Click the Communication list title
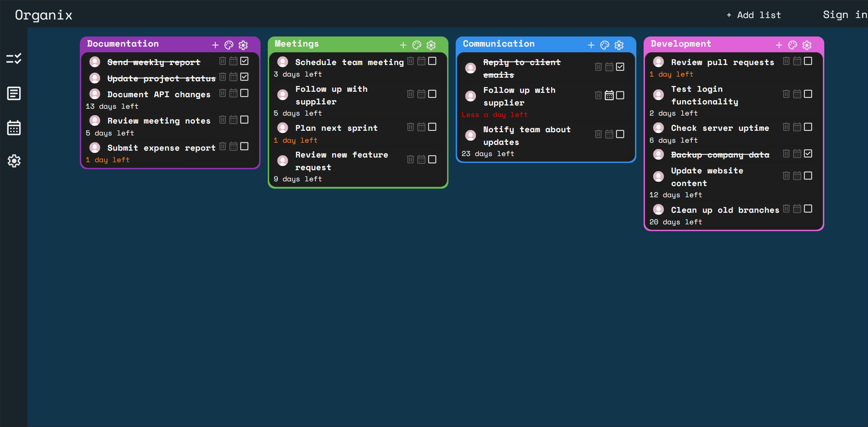This screenshot has width=868, height=427. pos(499,44)
